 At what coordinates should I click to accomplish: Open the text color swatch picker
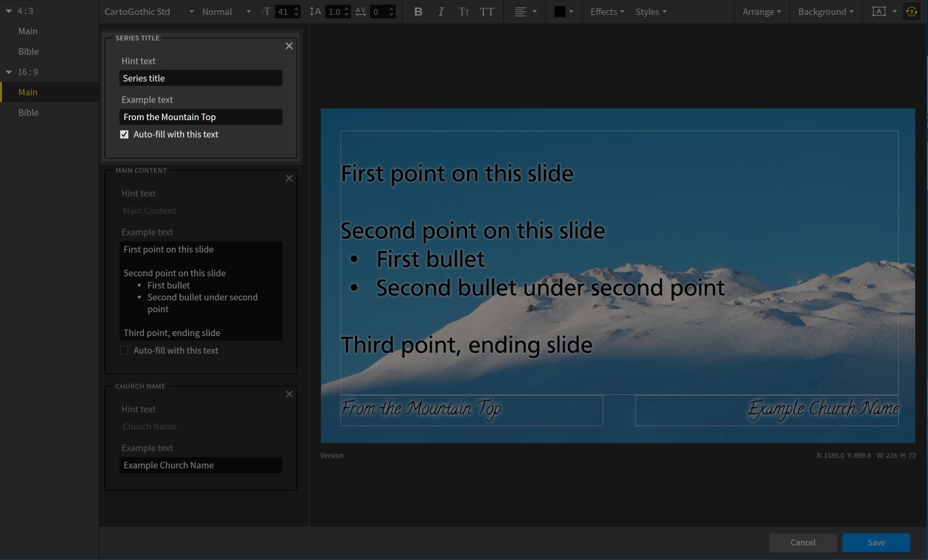[x=563, y=12]
